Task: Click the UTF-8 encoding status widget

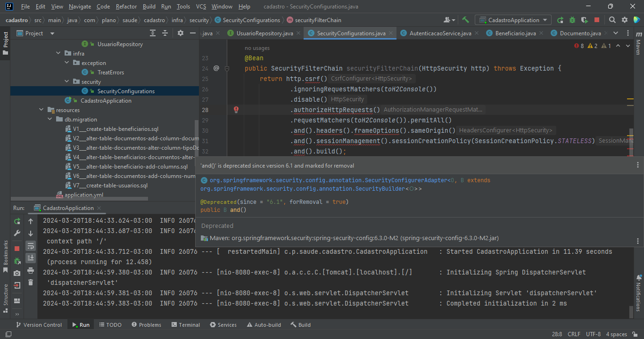Action: point(593,334)
